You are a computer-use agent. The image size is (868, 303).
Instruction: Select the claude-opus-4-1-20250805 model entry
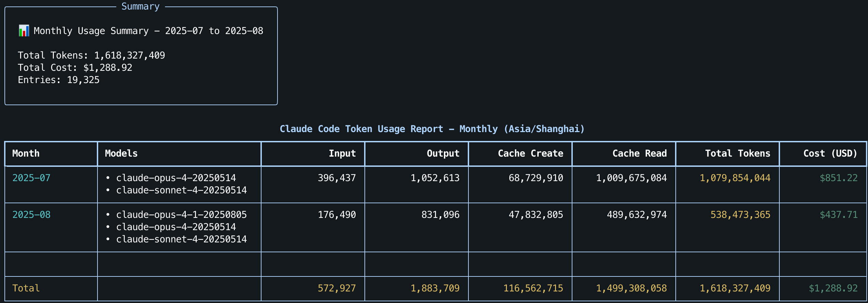(x=181, y=215)
